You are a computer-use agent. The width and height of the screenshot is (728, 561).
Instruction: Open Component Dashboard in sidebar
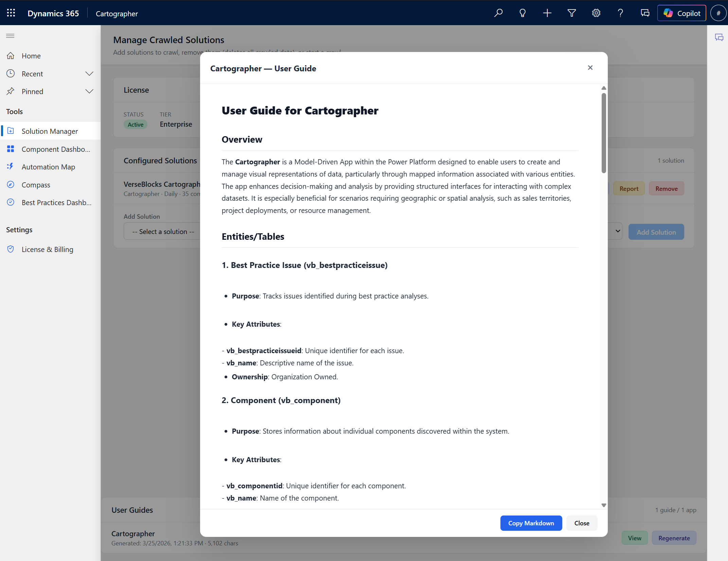tap(50, 149)
